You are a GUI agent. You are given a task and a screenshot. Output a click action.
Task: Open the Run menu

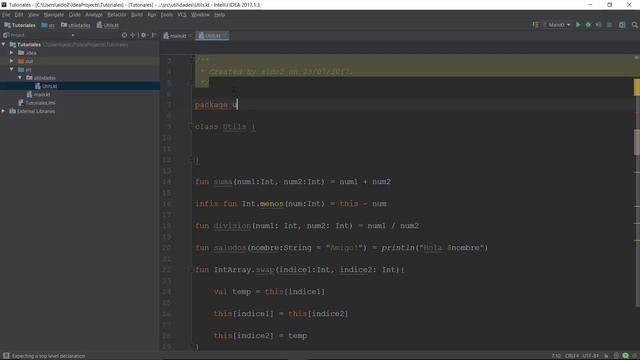tap(152, 15)
